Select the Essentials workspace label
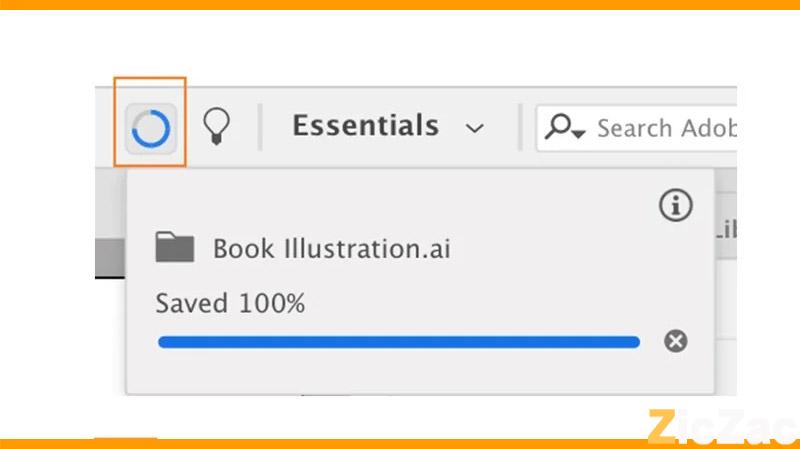 click(x=365, y=126)
